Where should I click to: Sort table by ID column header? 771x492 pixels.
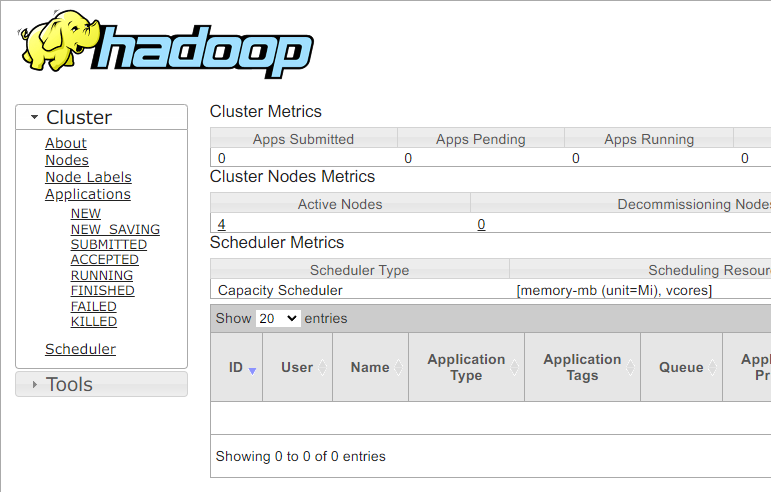tap(237, 367)
